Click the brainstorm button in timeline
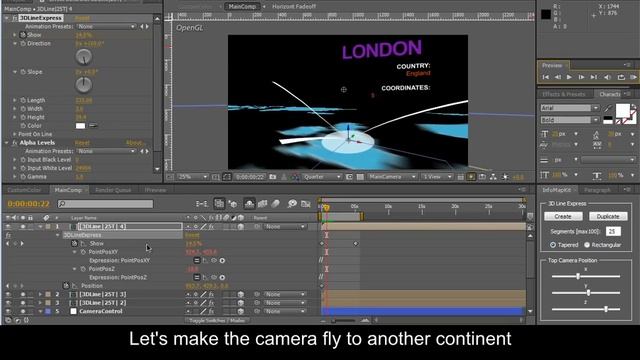Image resolution: width=640 pixels, height=360 pixels. tap(292, 203)
